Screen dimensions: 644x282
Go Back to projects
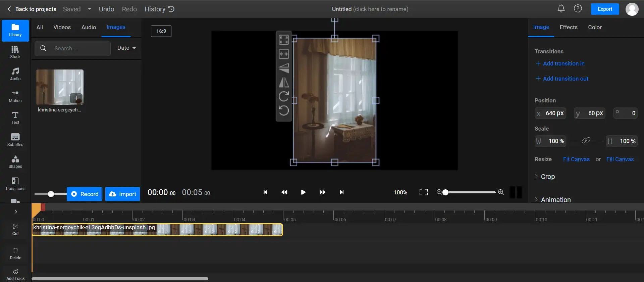[x=32, y=9]
